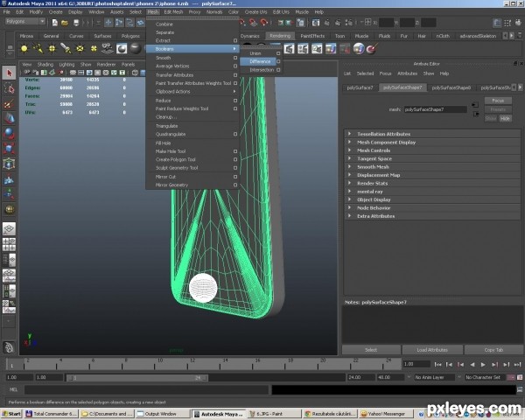This screenshot has height=420, width=525.
Task: Open the Edit Mesh menu
Action: click(x=173, y=11)
